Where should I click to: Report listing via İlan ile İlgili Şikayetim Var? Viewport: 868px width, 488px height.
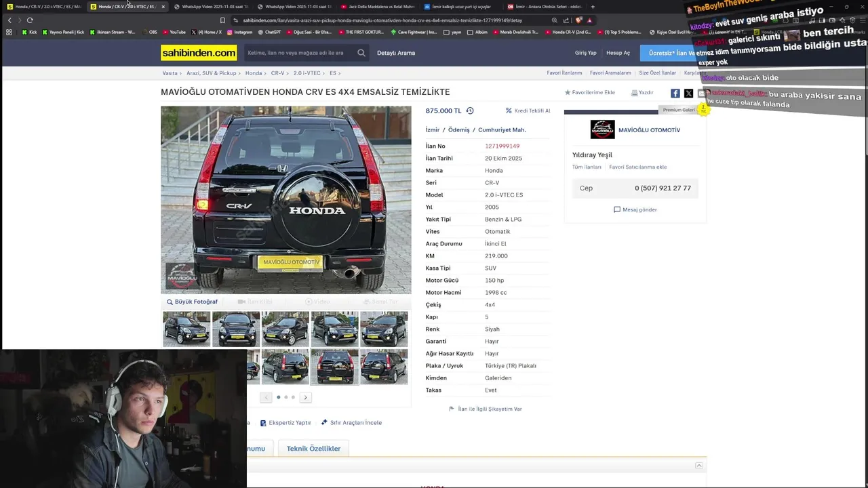click(x=486, y=409)
